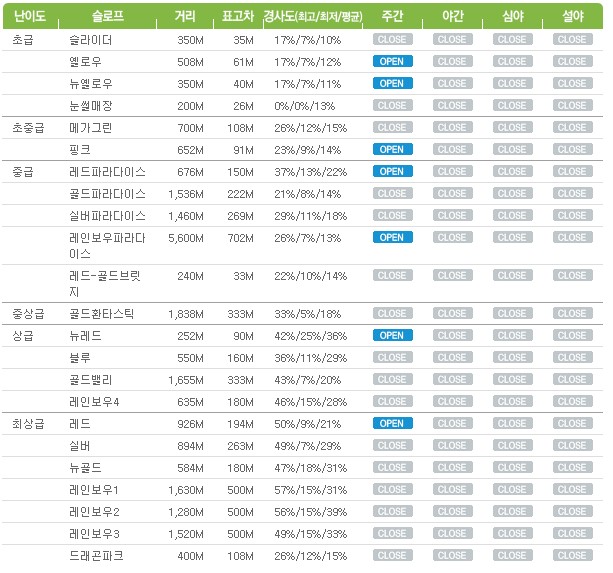
Task: Click the 슬라이더 daytime CLOSE badge
Action: (392, 40)
